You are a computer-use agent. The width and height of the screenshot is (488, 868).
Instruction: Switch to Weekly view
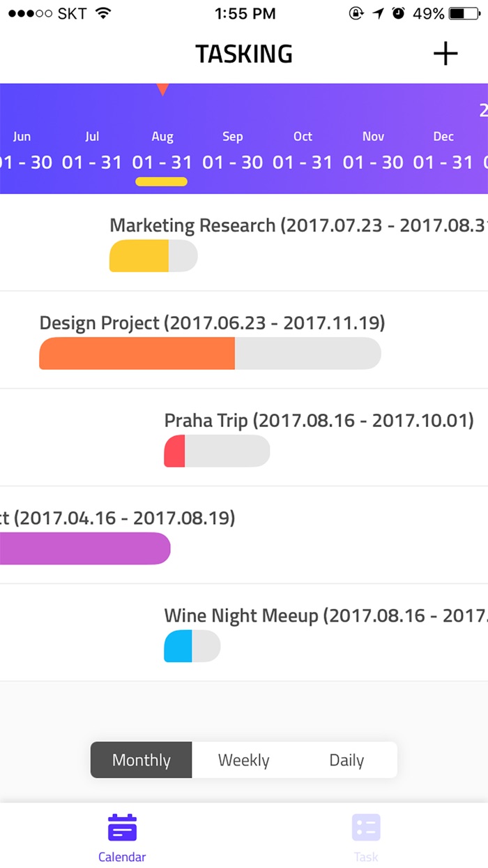[x=243, y=760]
